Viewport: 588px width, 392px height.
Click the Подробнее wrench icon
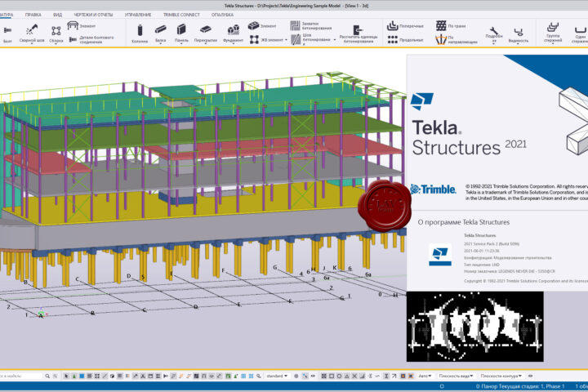coord(494,33)
